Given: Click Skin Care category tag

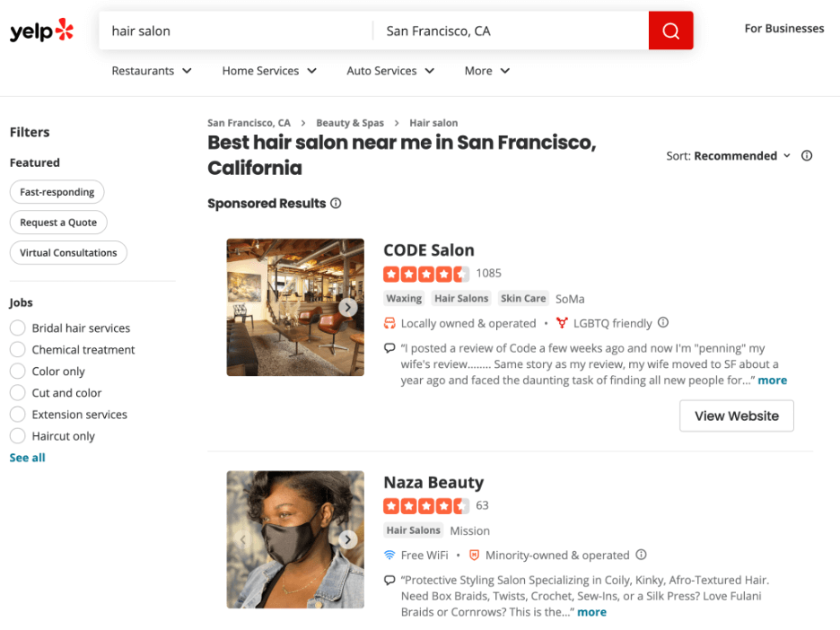Looking at the screenshot, I should [x=523, y=298].
